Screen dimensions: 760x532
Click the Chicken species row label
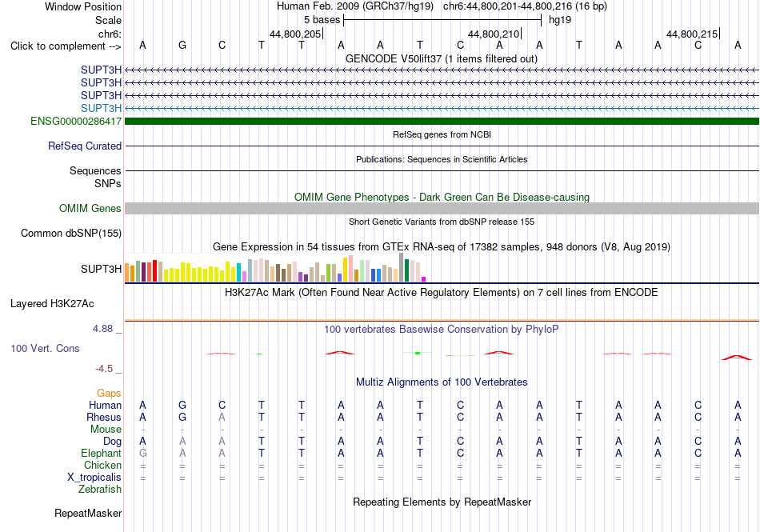point(102,465)
